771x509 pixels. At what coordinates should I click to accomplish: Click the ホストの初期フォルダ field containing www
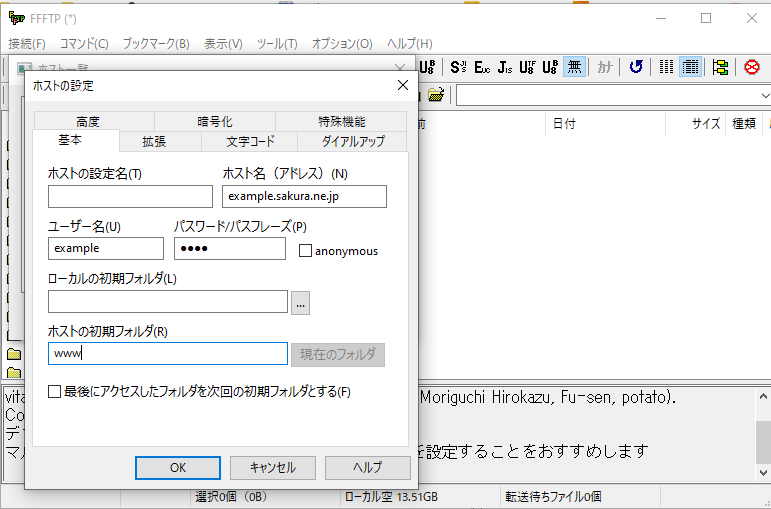[x=168, y=354]
